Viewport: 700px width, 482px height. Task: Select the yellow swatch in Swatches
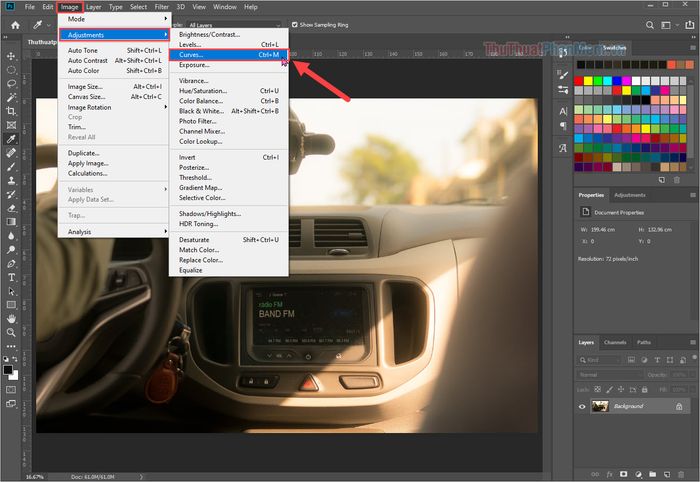pyautogui.click(x=588, y=80)
